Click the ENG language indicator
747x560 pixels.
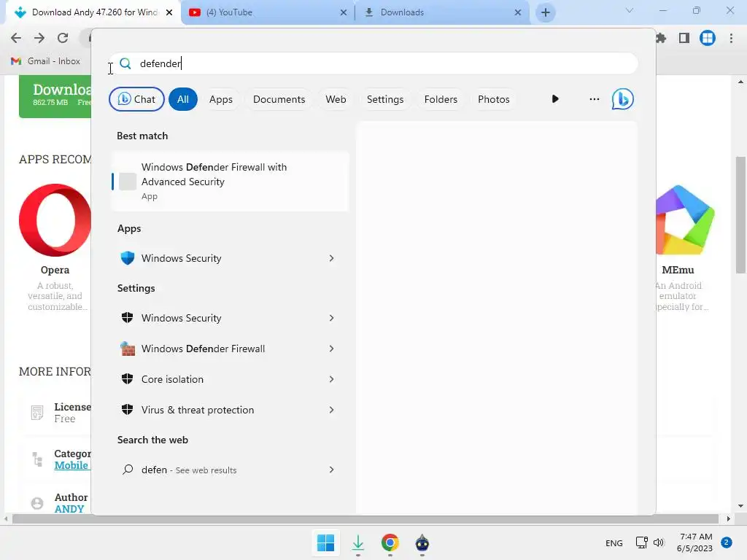[614, 542]
